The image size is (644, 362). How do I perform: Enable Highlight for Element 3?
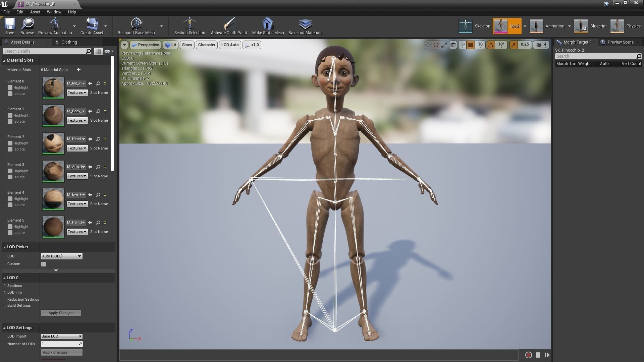pos(10,171)
